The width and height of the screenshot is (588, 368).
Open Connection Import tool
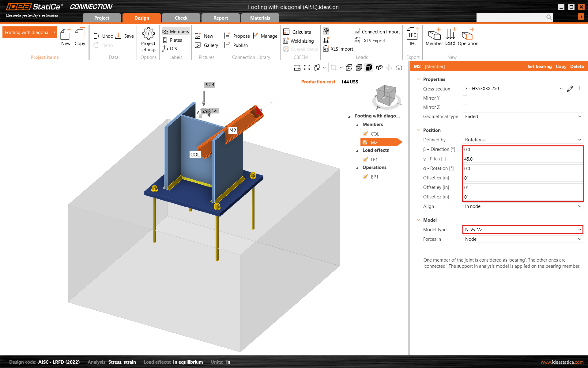[x=377, y=32]
